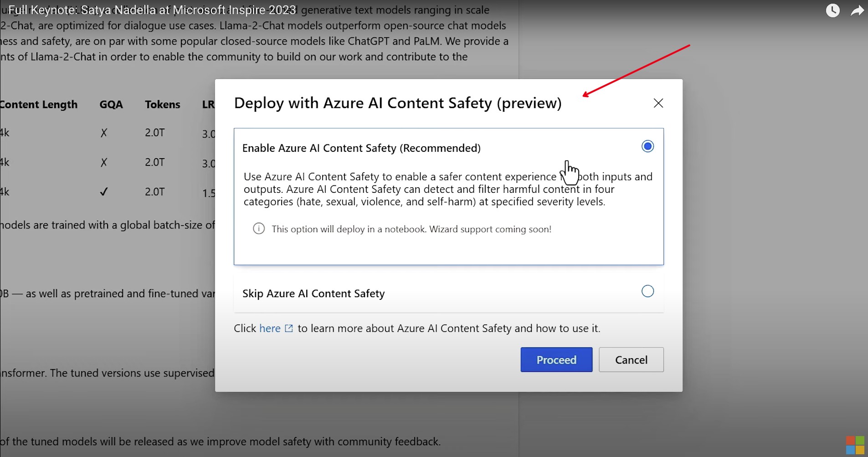
Task: Click the info icon beside notebook deploy note
Action: (259, 229)
